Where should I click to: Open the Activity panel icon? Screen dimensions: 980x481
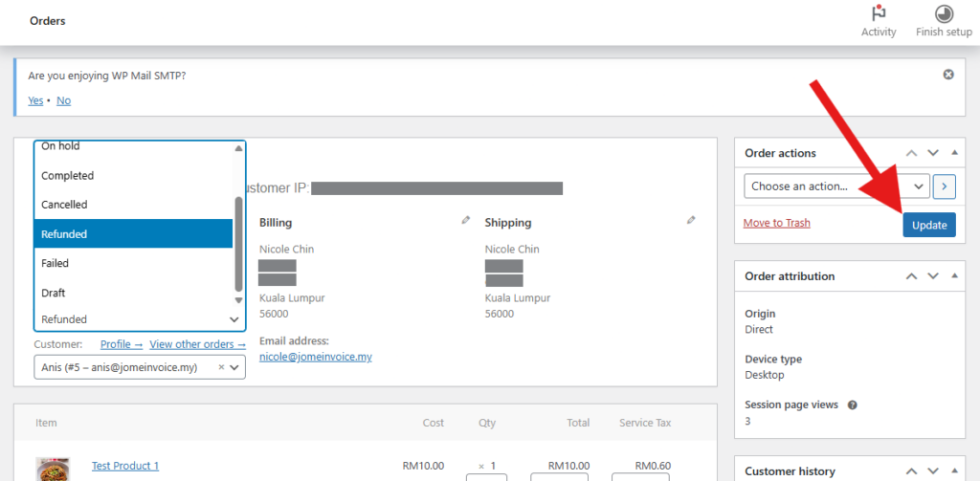(879, 13)
